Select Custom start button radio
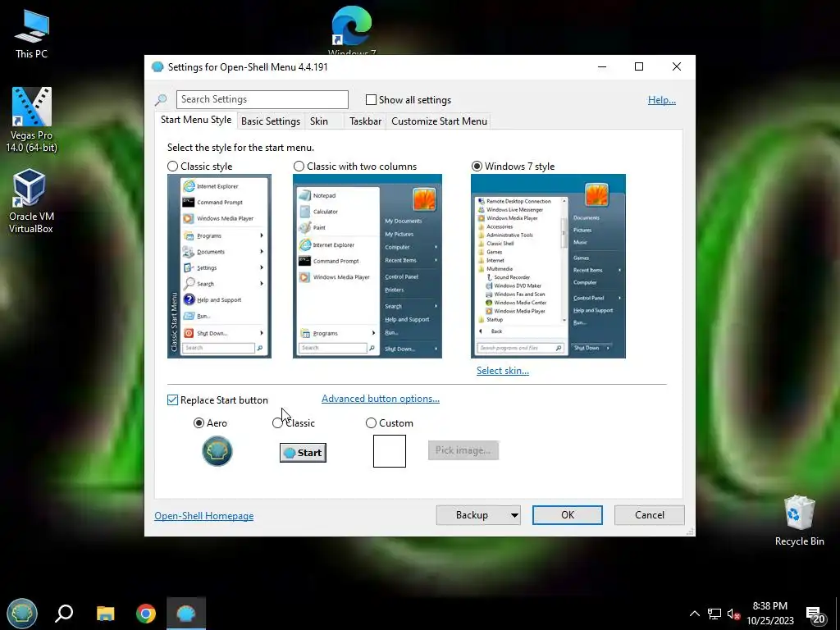 (371, 423)
